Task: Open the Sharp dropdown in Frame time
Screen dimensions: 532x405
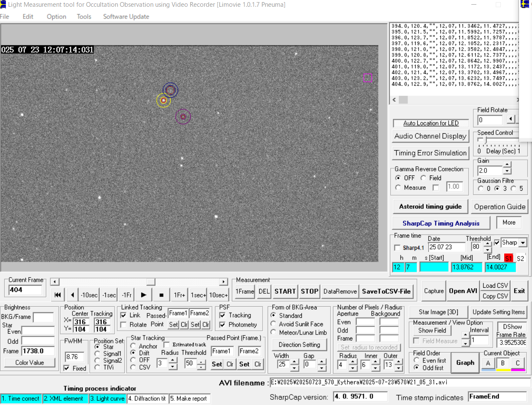Action: click(x=523, y=243)
